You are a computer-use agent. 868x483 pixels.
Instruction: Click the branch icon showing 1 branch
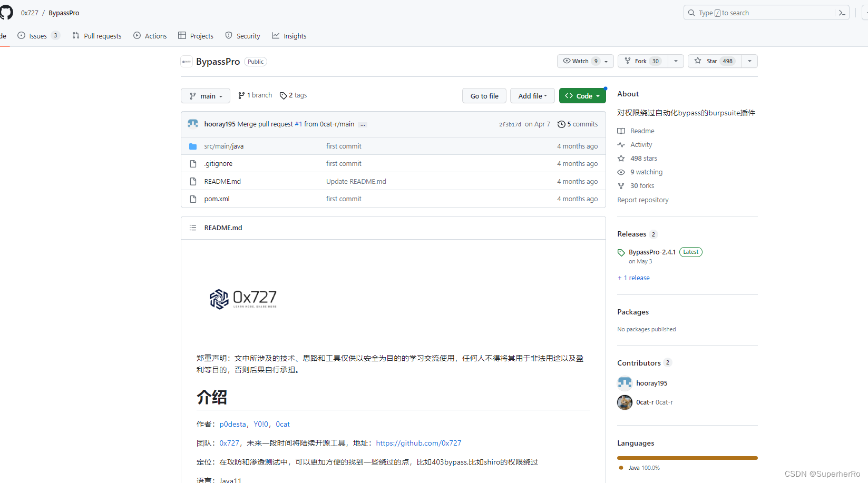tap(242, 95)
